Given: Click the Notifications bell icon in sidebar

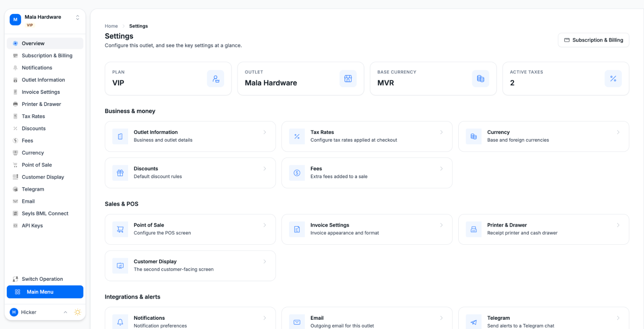Looking at the screenshot, I should 15,68.
